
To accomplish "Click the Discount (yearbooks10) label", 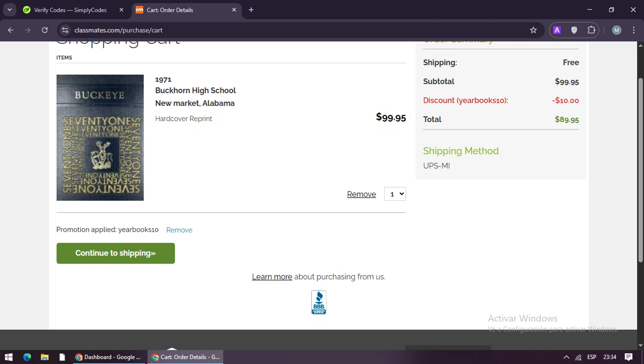I will [x=465, y=100].
